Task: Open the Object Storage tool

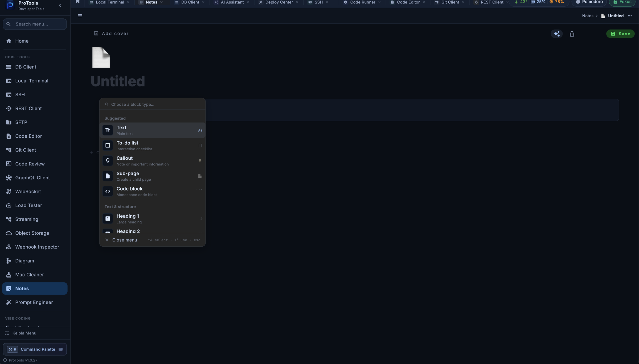Action: point(35,233)
